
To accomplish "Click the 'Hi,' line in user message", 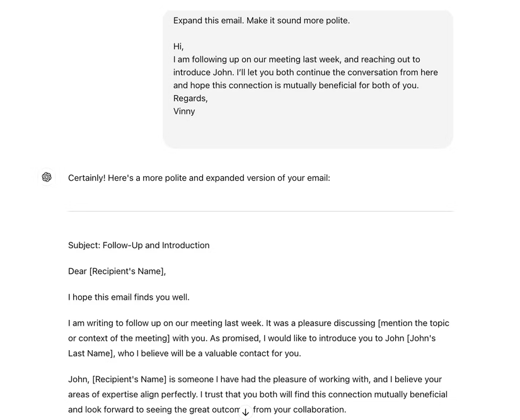I will pos(178,47).
